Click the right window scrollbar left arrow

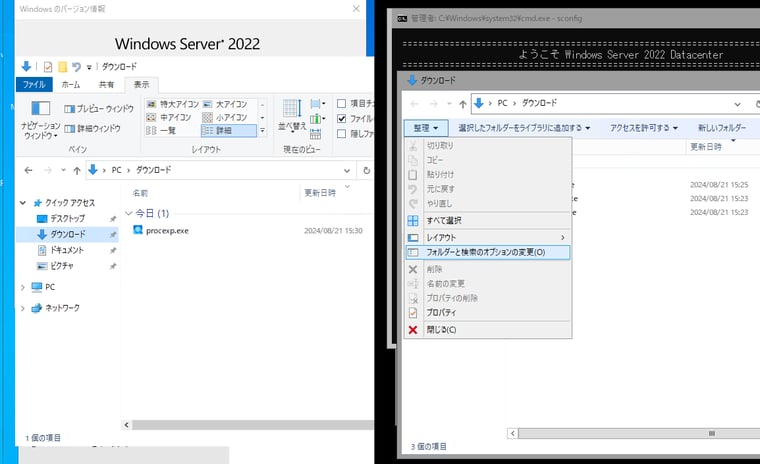click(513, 433)
